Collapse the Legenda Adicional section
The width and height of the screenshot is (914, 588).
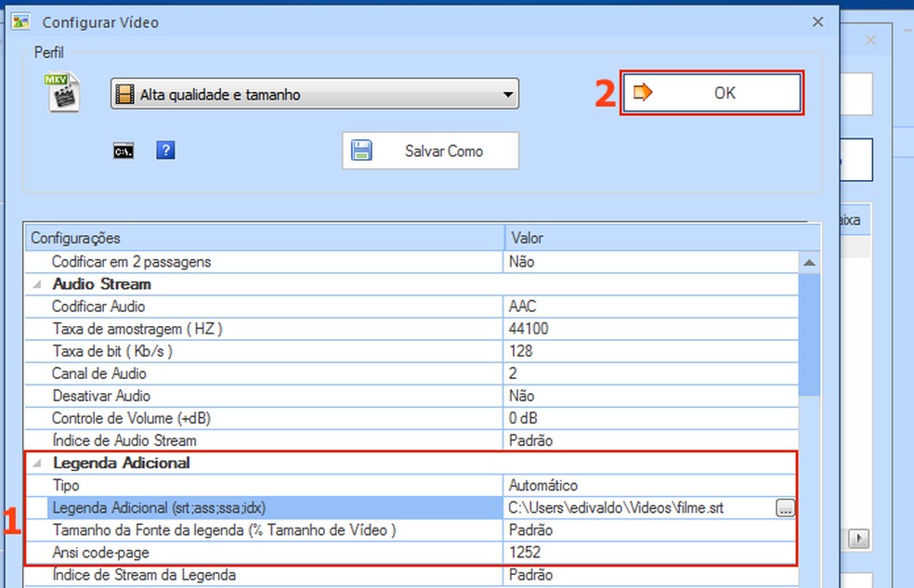pyautogui.click(x=37, y=464)
